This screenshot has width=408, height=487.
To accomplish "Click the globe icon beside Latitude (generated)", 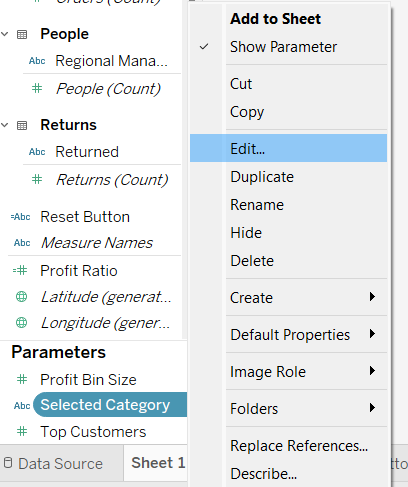I will [22, 296].
